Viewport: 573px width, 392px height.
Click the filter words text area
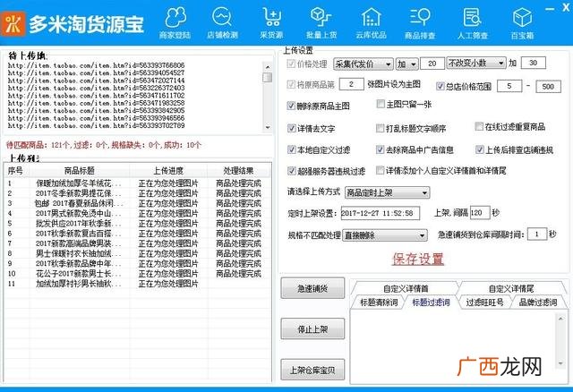click(453, 345)
